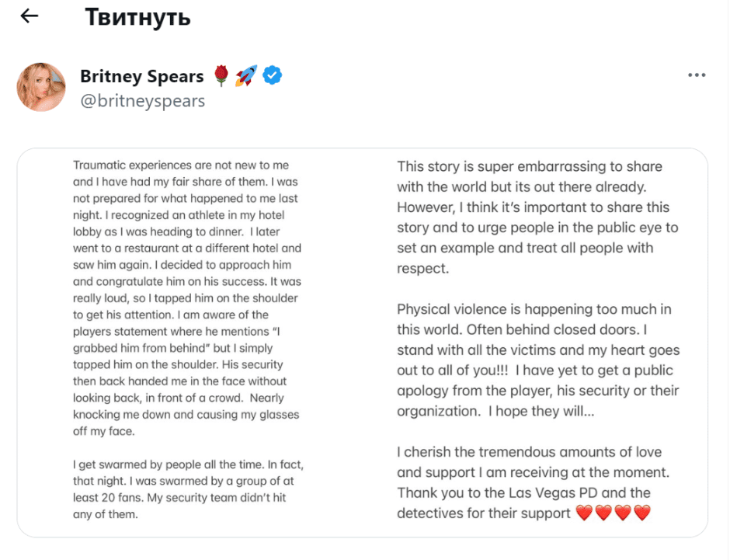
Task: Open the Britney Spears display name link
Action: [141, 75]
